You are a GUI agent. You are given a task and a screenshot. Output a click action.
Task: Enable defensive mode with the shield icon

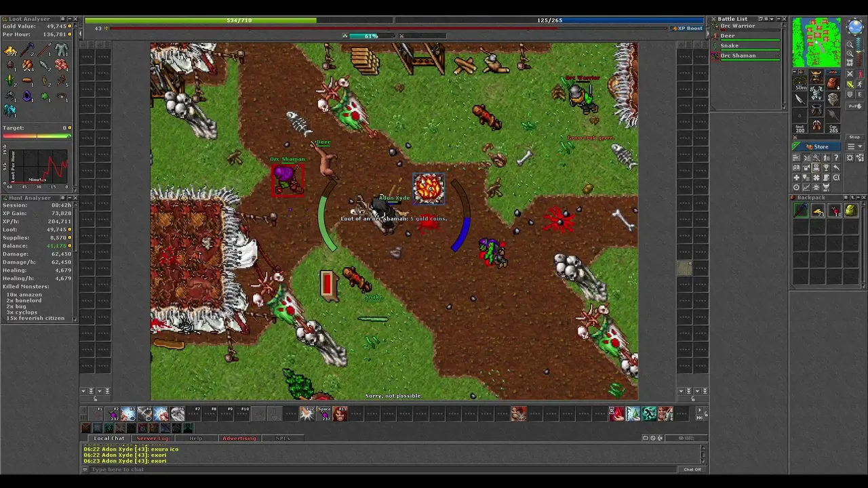[x=850, y=94]
